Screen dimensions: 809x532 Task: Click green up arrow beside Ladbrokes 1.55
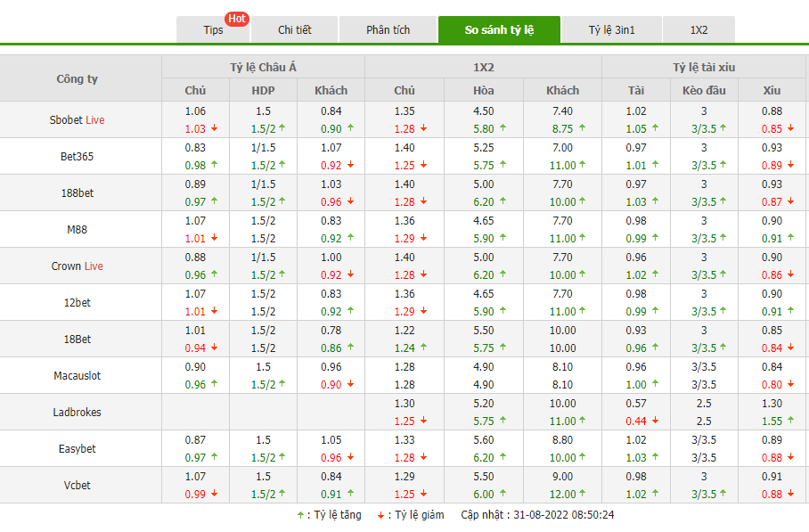coord(790,422)
